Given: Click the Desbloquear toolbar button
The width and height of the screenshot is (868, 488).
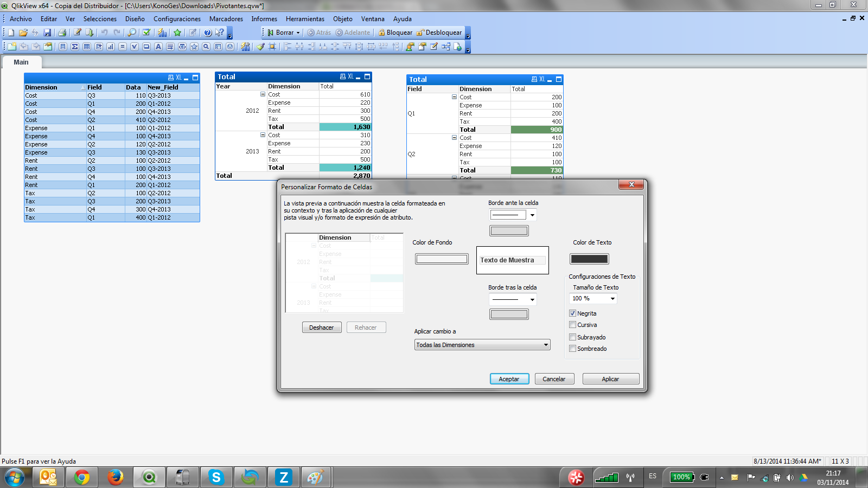Looking at the screenshot, I should pyautogui.click(x=439, y=33).
